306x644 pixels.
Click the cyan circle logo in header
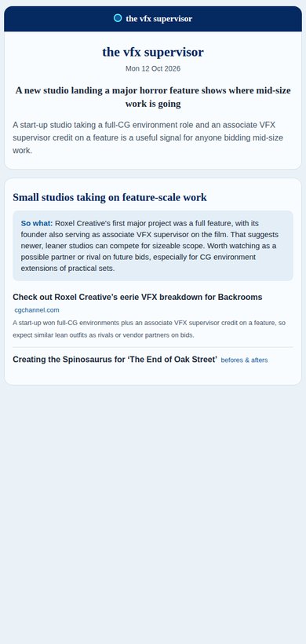(x=118, y=18)
